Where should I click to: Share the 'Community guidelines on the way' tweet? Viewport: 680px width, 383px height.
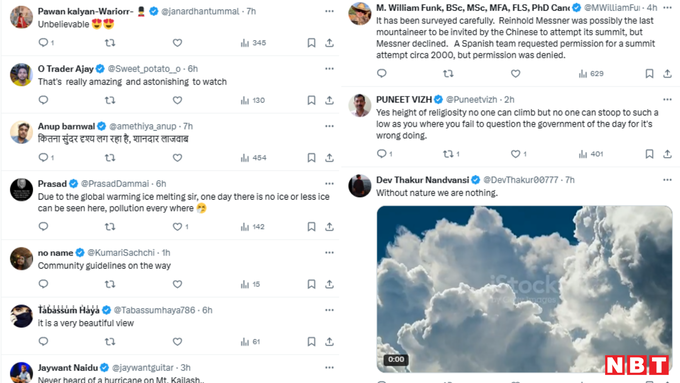tap(329, 284)
